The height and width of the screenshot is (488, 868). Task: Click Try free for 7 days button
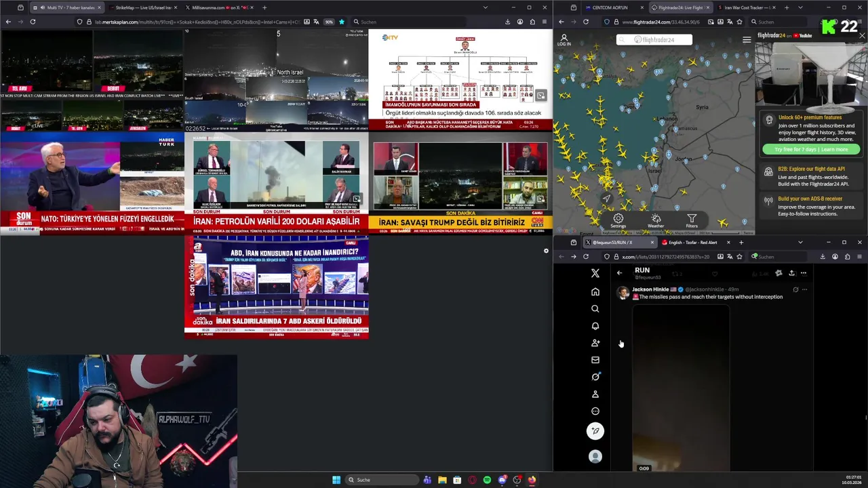tap(810, 149)
